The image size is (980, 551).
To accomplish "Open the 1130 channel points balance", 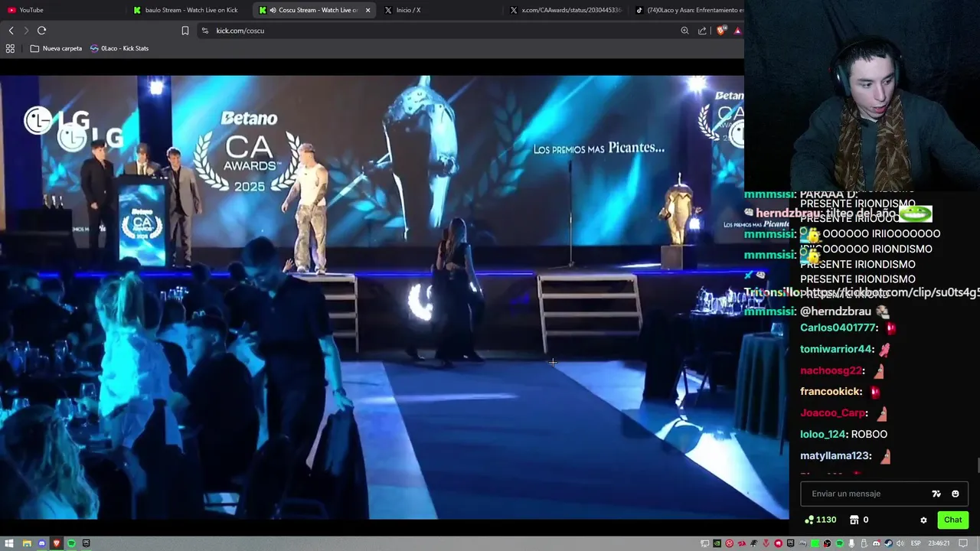I will pyautogui.click(x=821, y=520).
